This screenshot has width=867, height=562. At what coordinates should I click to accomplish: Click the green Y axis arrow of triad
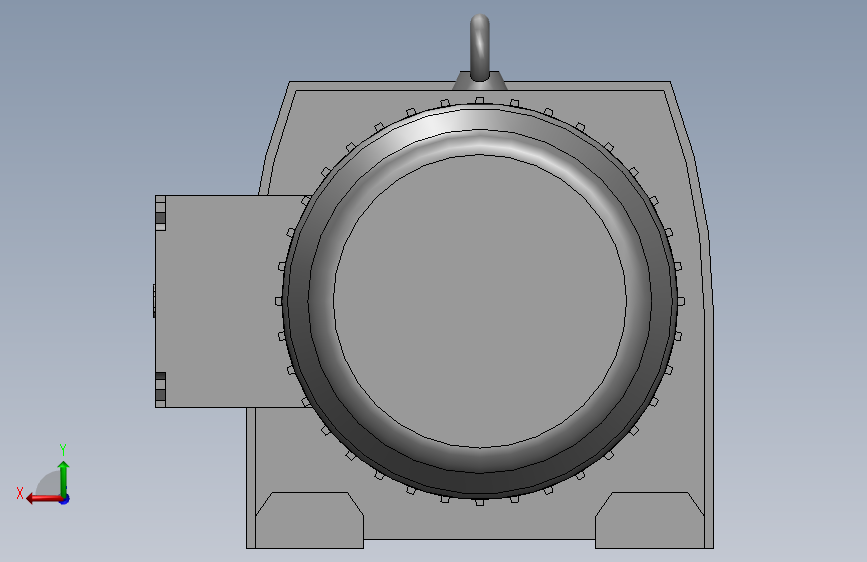[64, 478]
